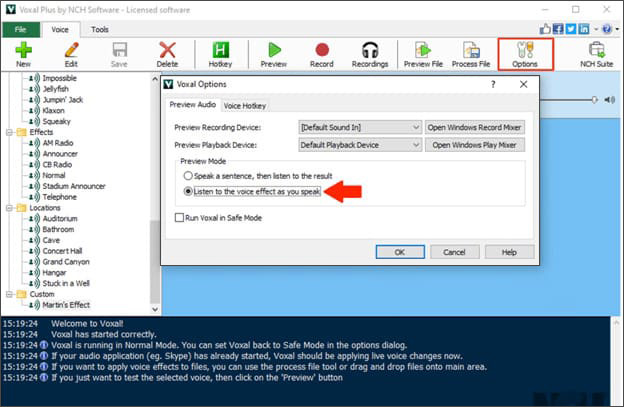This screenshot has width=624, height=407.
Task: Click Open Windows Record Mixer button
Action: pyautogui.click(x=475, y=127)
